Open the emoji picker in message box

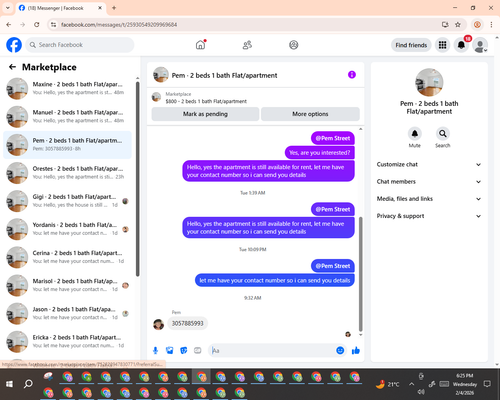[340, 350]
